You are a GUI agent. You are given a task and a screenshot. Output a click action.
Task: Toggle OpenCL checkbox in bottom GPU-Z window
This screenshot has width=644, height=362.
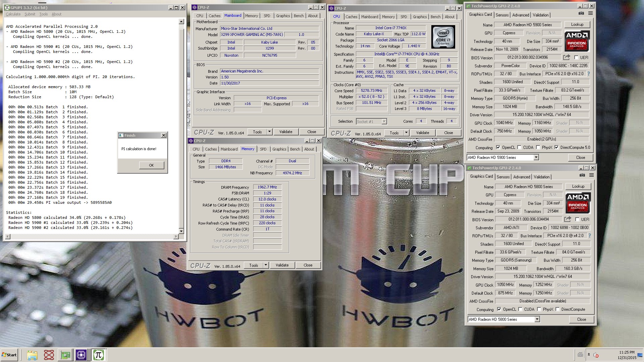(499, 309)
